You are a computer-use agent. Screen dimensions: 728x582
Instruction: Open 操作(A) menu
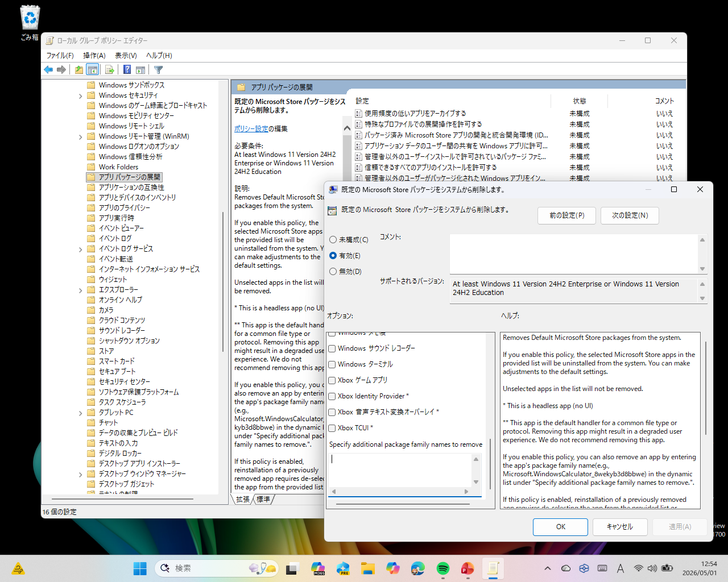(x=94, y=56)
